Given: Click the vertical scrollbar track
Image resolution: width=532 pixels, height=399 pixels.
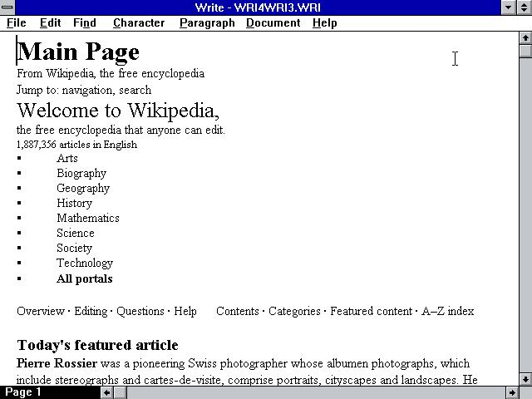Looking at the screenshot, I should [x=525, y=215].
